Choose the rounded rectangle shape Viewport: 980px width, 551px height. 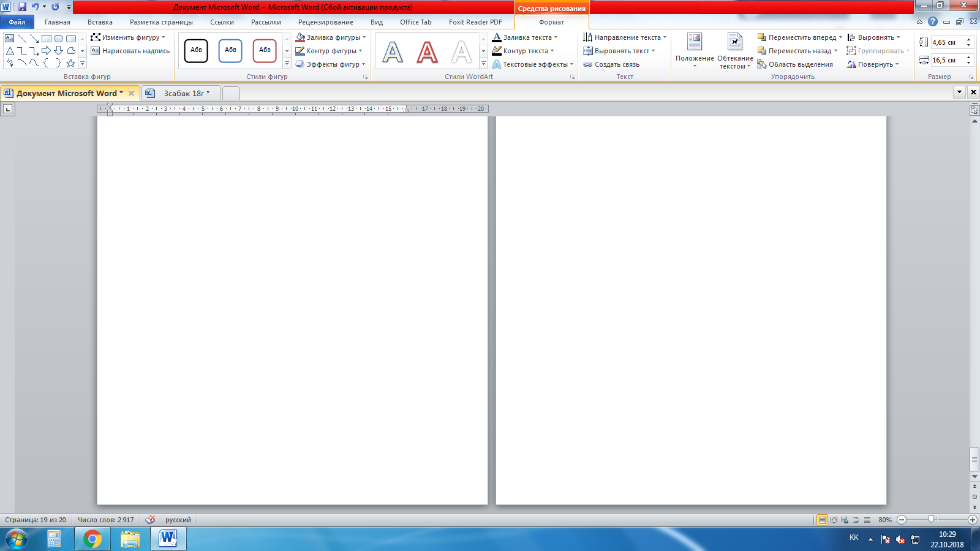pos(71,39)
